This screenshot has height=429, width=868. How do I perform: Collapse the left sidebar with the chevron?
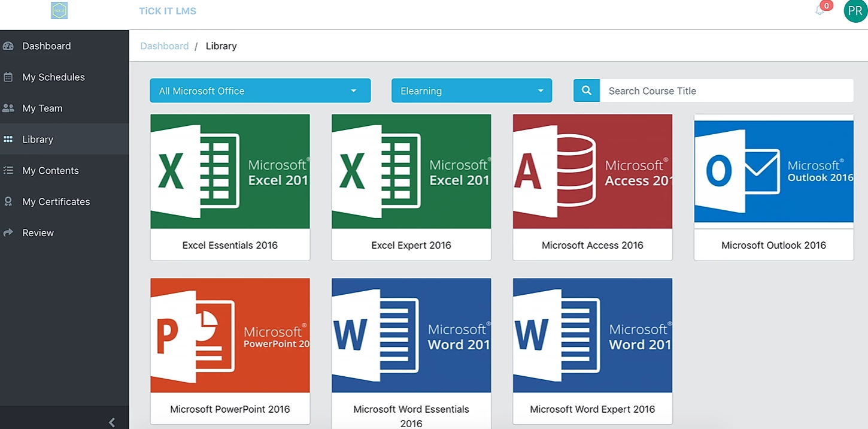pos(111,422)
